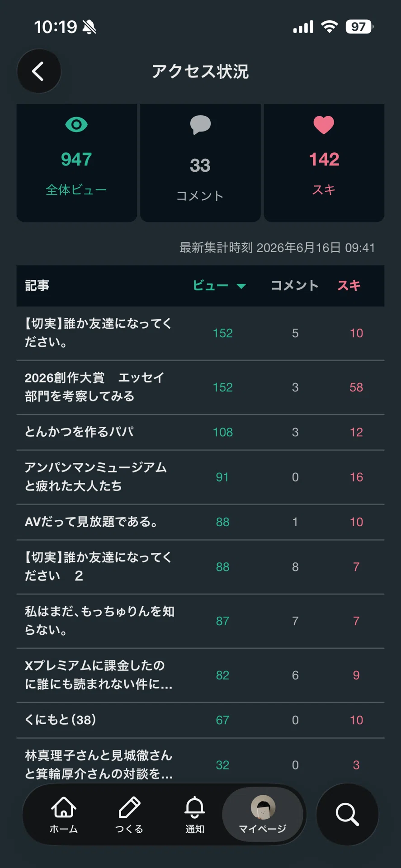Open the search magnifier button
401x868 pixels.
click(x=347, y=814)
